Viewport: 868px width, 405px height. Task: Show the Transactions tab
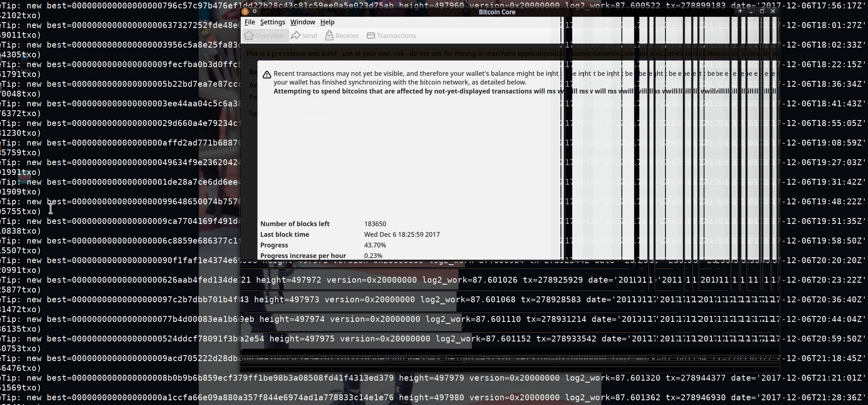(x=391, y=36)
